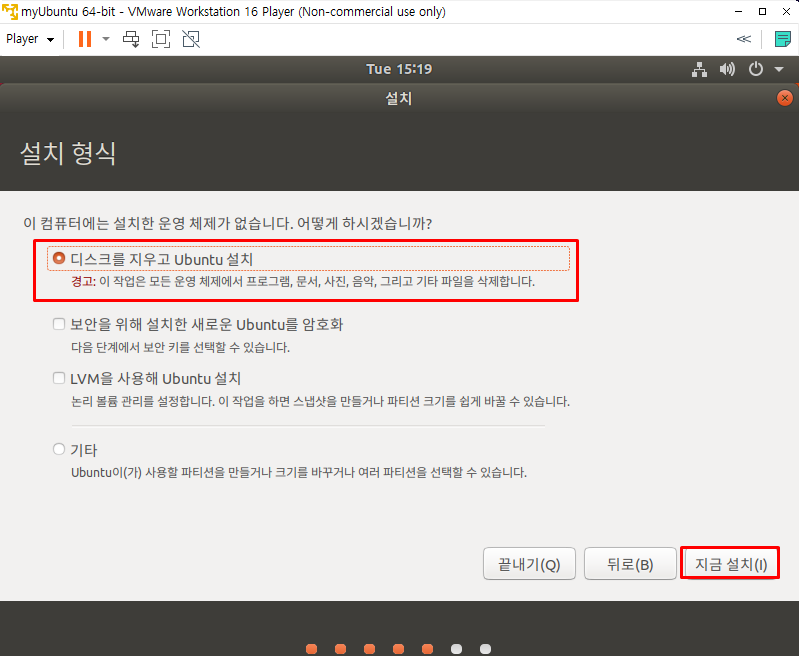This screenshot has height=656, width=799.
Task: Pause the virtual machine
Action: point(85,39)
